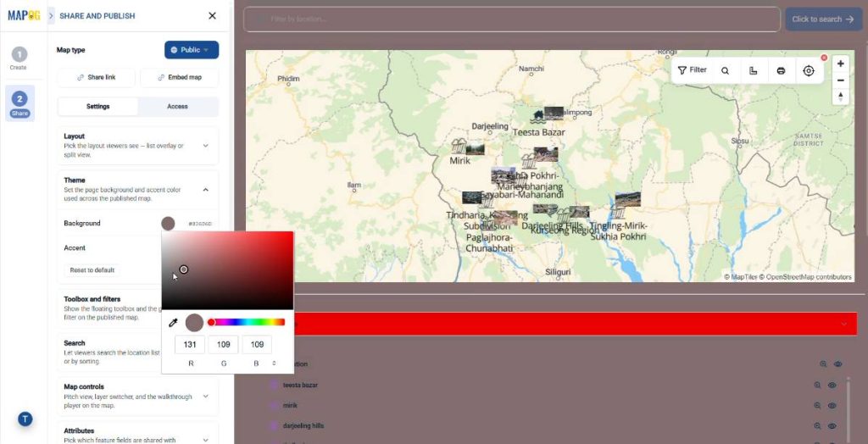The image size is (868, 444).
Task: Click the Filter by location input
Action: click(x=512, y=19)
